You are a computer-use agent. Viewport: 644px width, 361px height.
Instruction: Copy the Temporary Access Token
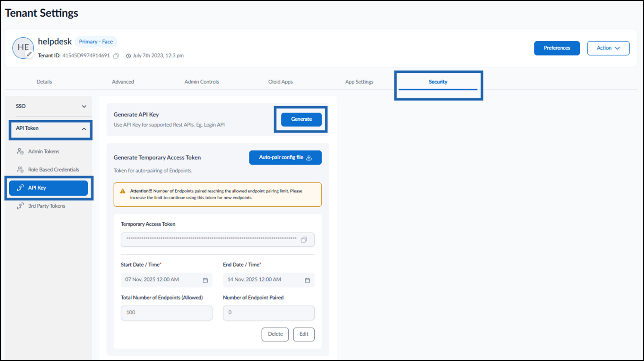(x=304, y=240)
